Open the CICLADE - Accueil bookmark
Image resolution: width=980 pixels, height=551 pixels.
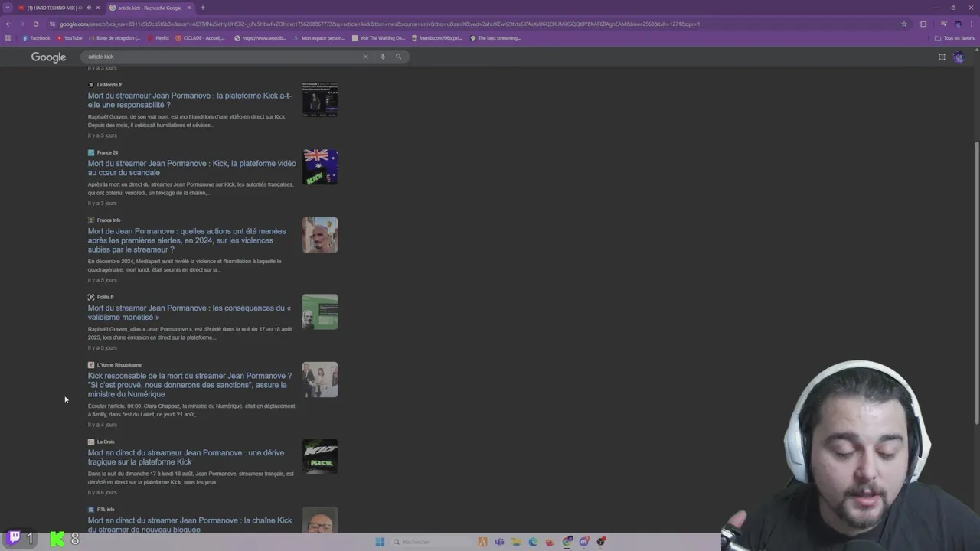[200, 38]
